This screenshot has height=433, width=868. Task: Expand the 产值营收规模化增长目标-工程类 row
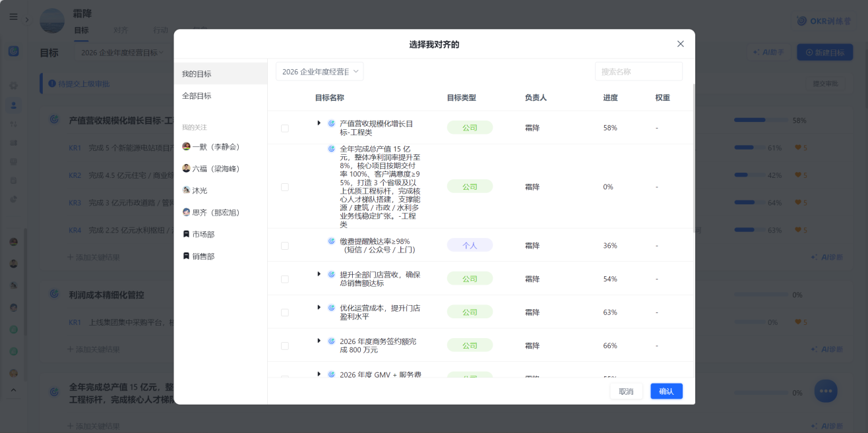pos(319,123)
